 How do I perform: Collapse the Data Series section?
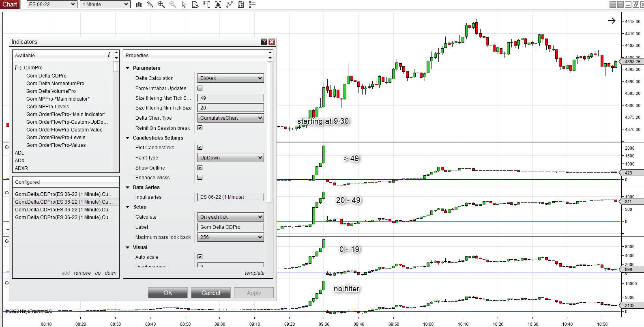pos(128,187)
